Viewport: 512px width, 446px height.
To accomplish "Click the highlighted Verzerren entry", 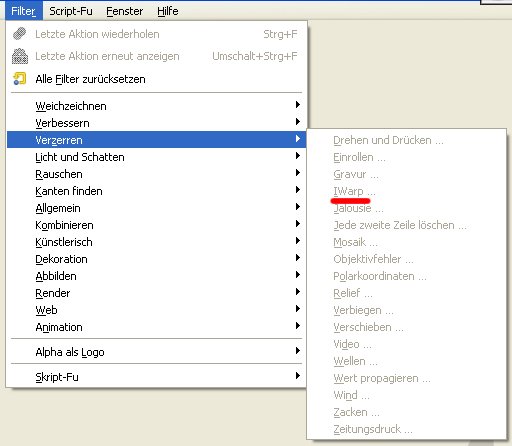I will click(156, 140).
